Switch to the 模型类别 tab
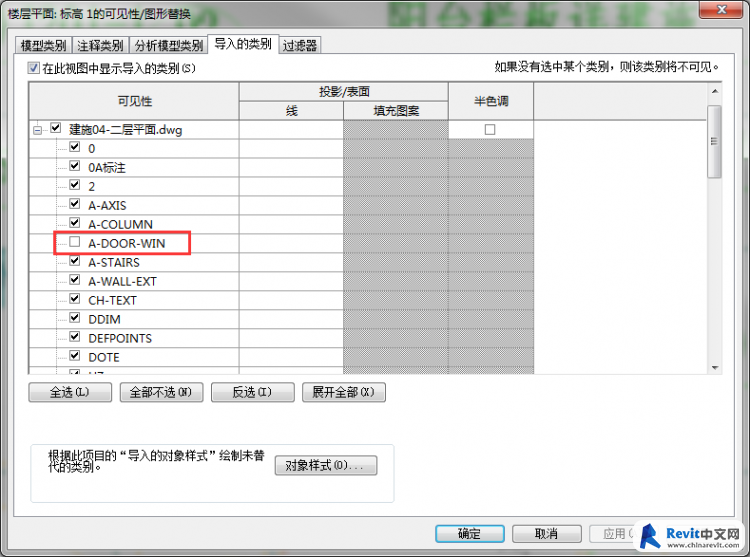The height and width of the screenshot is (557, 750). [x=43, y=45]
